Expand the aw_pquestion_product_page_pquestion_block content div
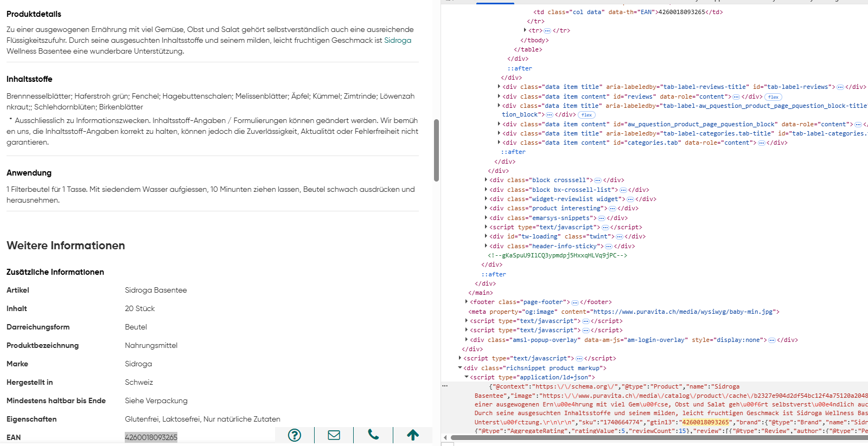This screenshot has height=446, width=868. (x=499, y=124)
